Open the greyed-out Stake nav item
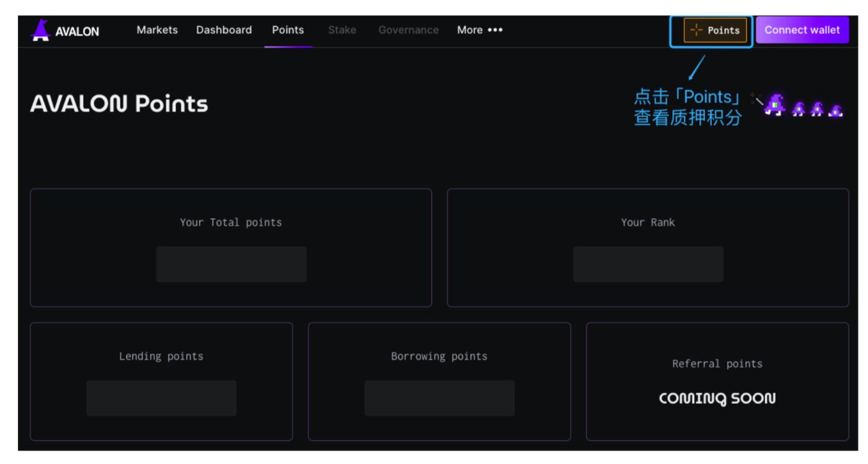 coord(342,30)
